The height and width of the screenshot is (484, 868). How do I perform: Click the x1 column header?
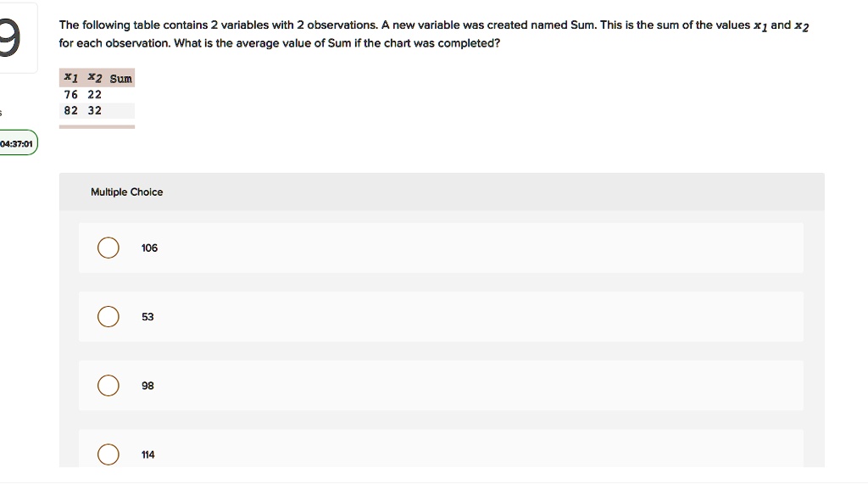click(70, 78)
